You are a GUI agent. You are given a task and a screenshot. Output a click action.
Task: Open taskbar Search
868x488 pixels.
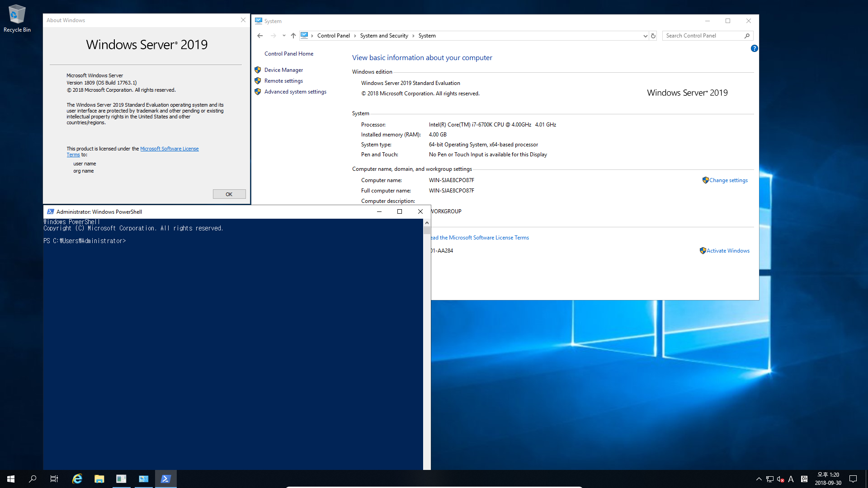[33, 479]
